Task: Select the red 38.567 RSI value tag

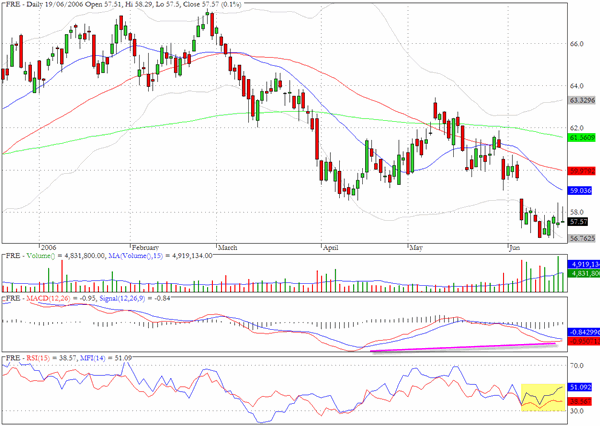Action: pyautogui.click(x=580, y=402)
